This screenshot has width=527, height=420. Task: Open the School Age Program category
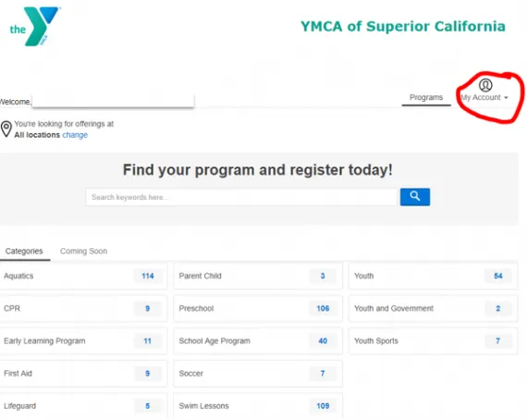tap(258, 341)
